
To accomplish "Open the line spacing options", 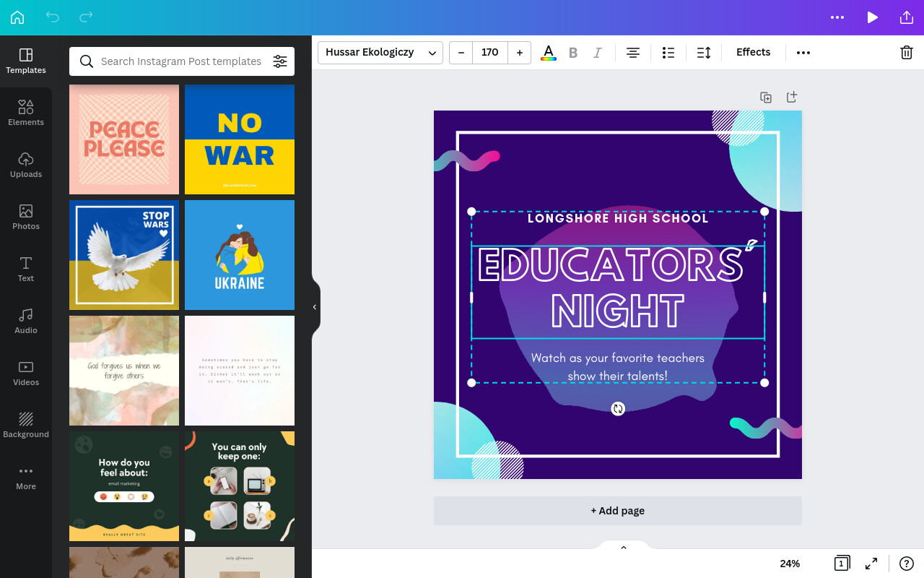I will (x=704, y=52).
